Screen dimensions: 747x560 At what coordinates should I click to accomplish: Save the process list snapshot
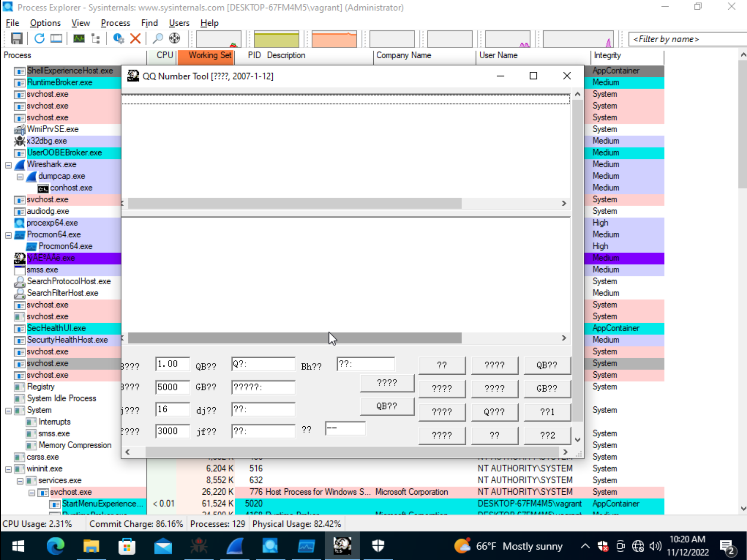pyautogui.click(x=16, y=38)
